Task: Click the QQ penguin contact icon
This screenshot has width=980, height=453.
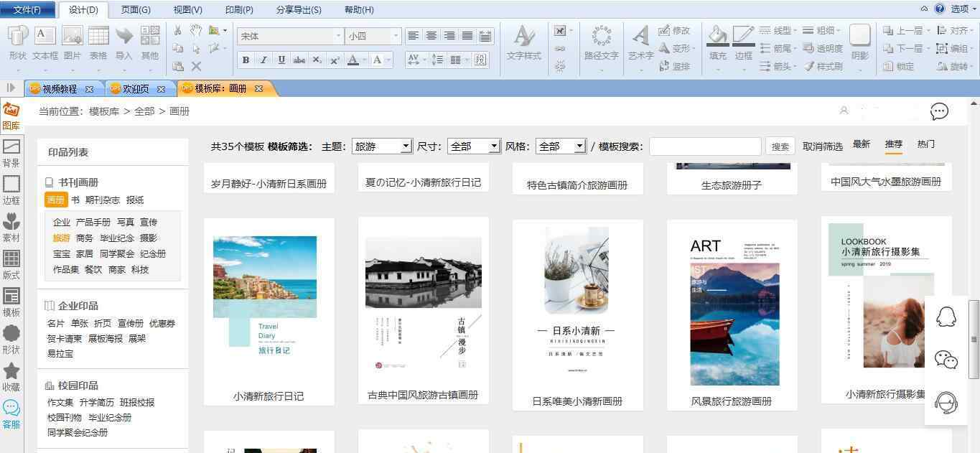Action: [x=946, y=317]
